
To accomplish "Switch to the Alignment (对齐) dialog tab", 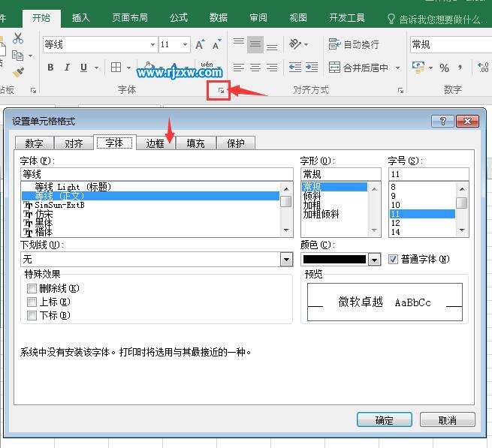I will pyautogui.click(x=74, y=143).
